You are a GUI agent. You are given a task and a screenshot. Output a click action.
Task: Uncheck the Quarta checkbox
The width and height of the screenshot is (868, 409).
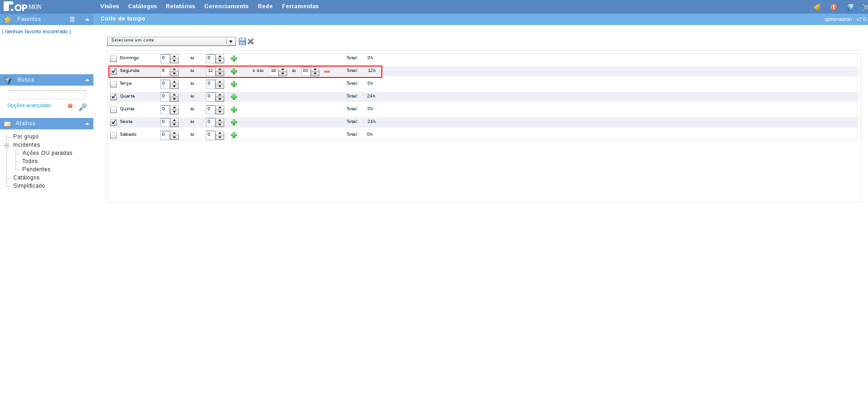[113, 97]
